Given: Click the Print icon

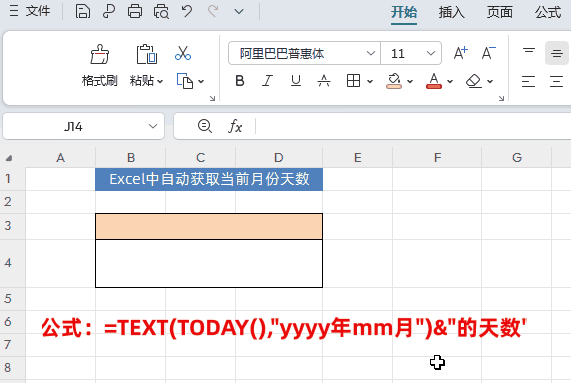Looking at the screenshot, I should click(x=135, y=11).
